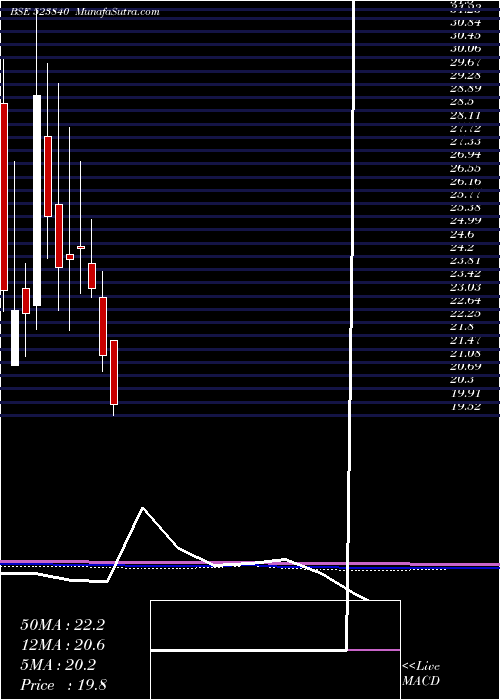Select the 22.64 price level label

pyautogui.click(x=465, y=300)
